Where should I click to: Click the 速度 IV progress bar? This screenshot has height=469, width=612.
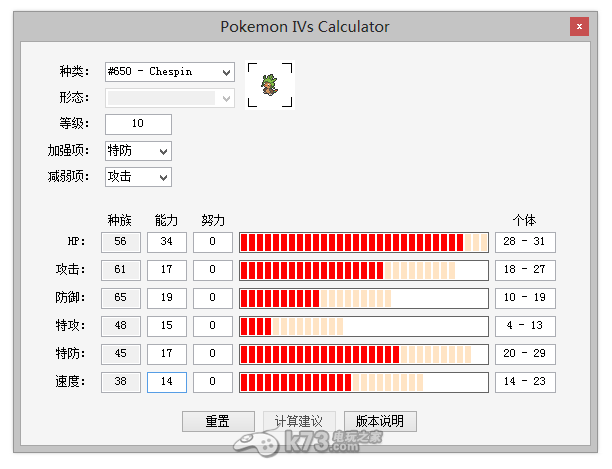pos(364,382)
